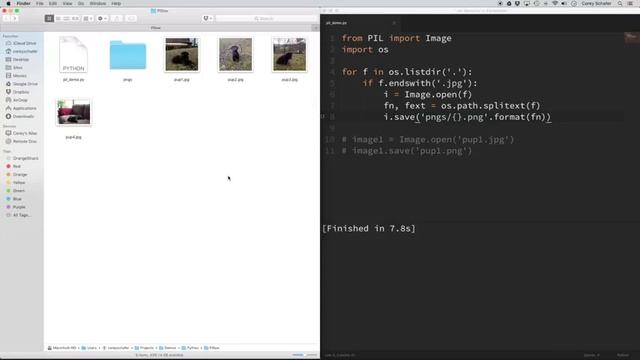Go back in Finder
The width and height of the screenshot is (640, 360).
[7, 18]
